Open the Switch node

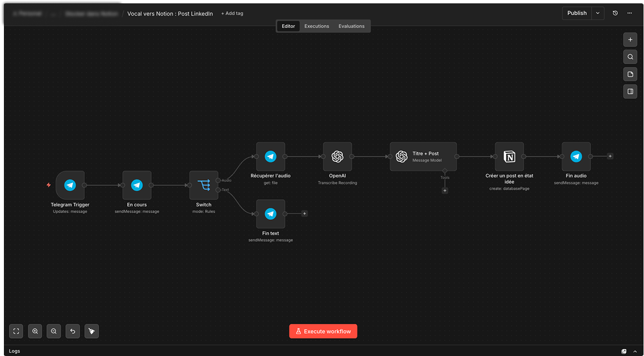point(204,185)
